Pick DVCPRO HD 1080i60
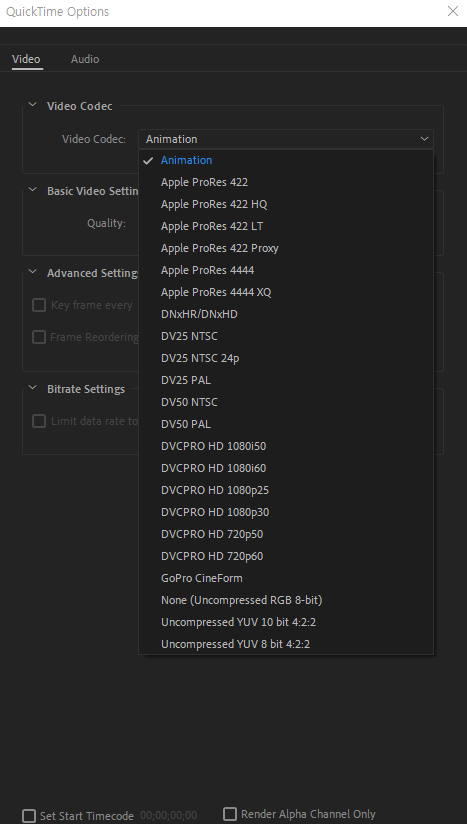This screenshot has width=467, height=824. tap(286, 468)
